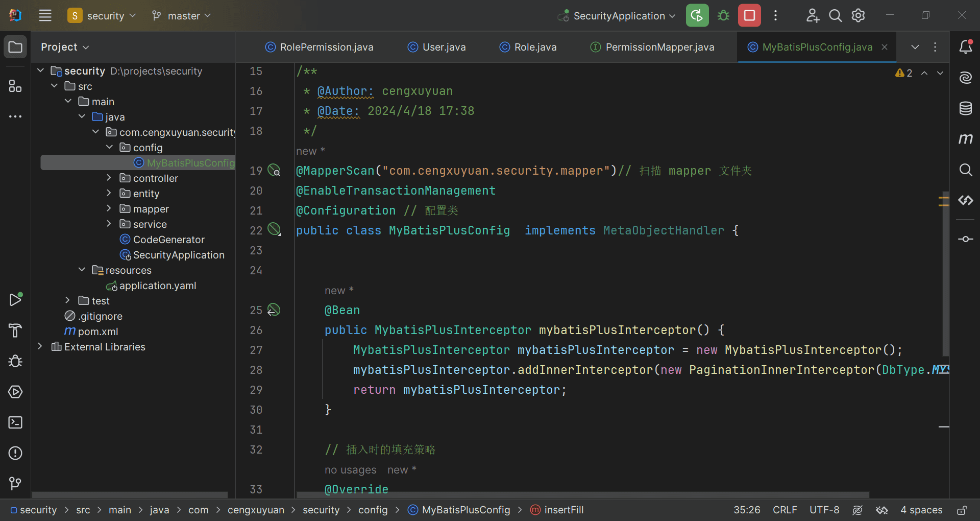Expand the entity package
Screen dimensions: 980x521
109,193
